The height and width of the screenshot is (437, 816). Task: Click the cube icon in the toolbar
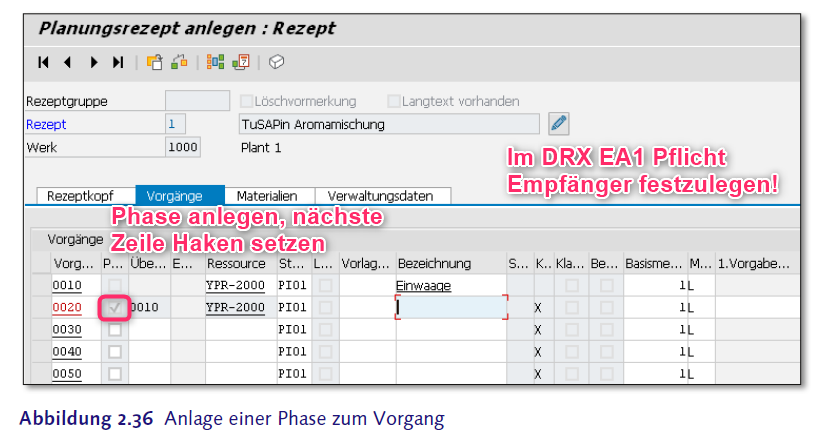coord(276,62)
